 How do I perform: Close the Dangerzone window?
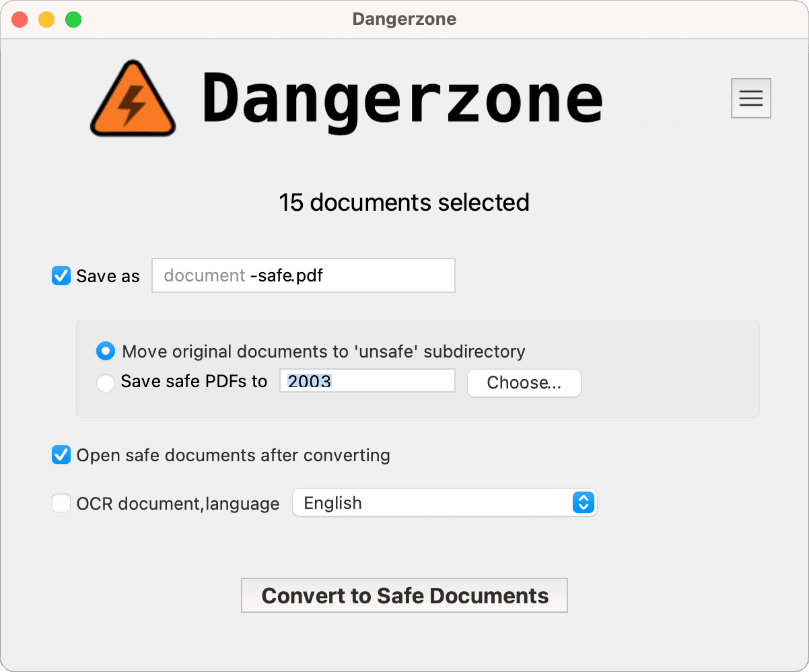(20, 20)
